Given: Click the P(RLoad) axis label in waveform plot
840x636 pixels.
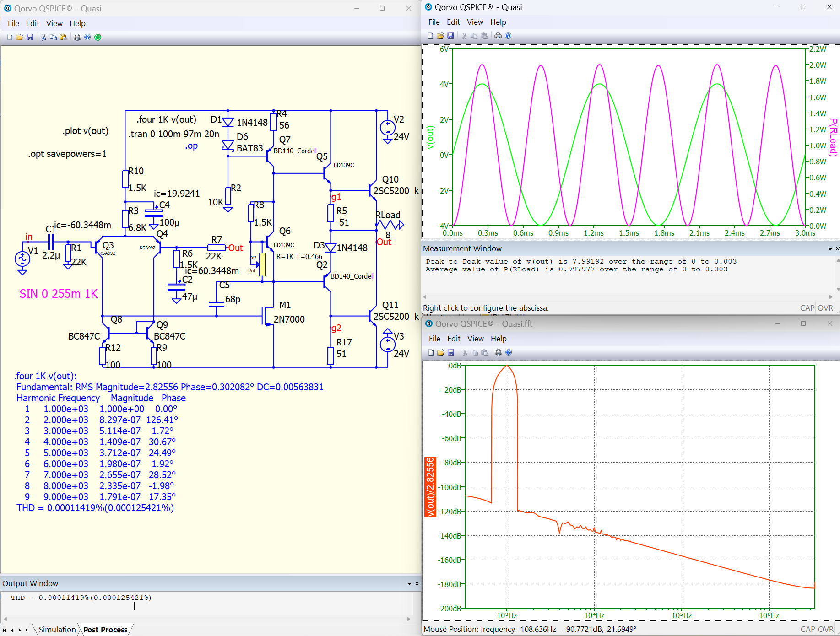Looking at the screenshot, I should click(834, 137).
